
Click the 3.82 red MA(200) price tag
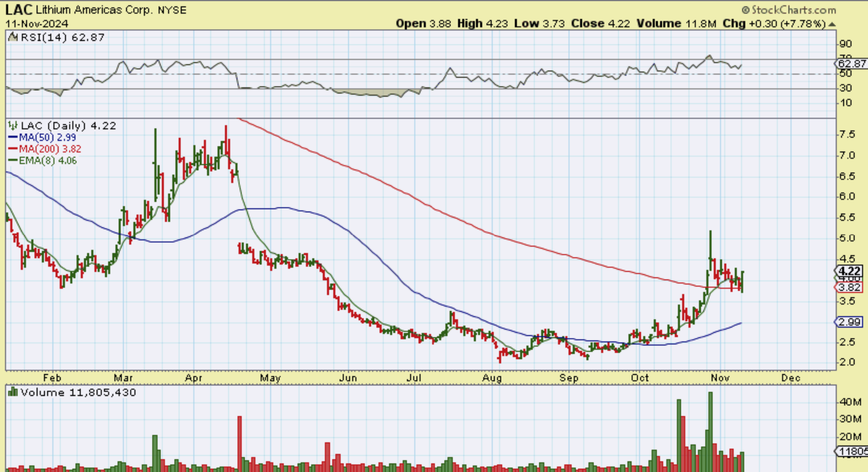[849, 287]
